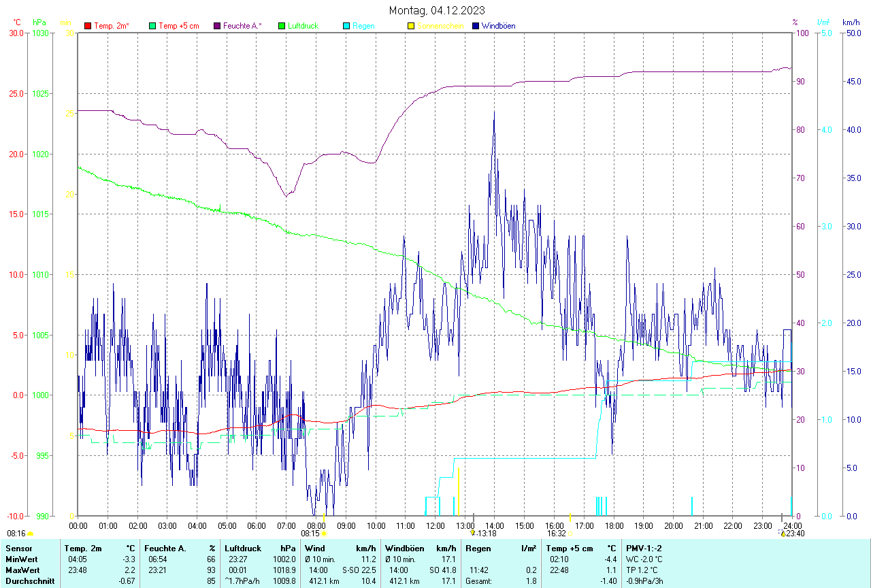Click the sun marker next to 08:15

(x=324, y=534)
